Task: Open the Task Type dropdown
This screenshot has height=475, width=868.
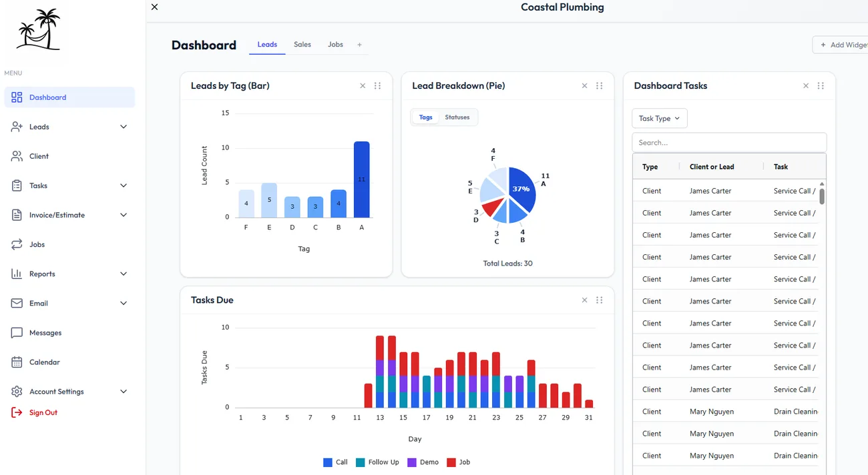Action: tap(659, 118)
